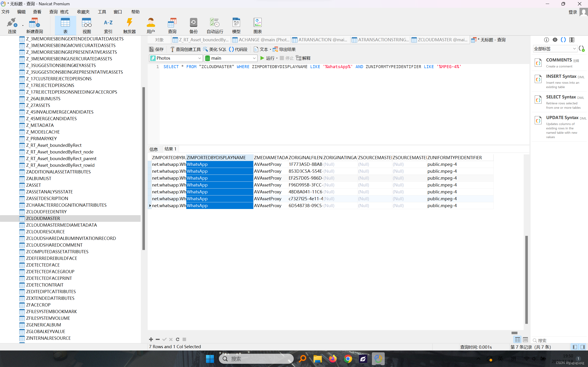Screen dimensions: 588x367
Task: Select the ZCLOUDRESOURCE table in tree
Action: click(45, 232)
